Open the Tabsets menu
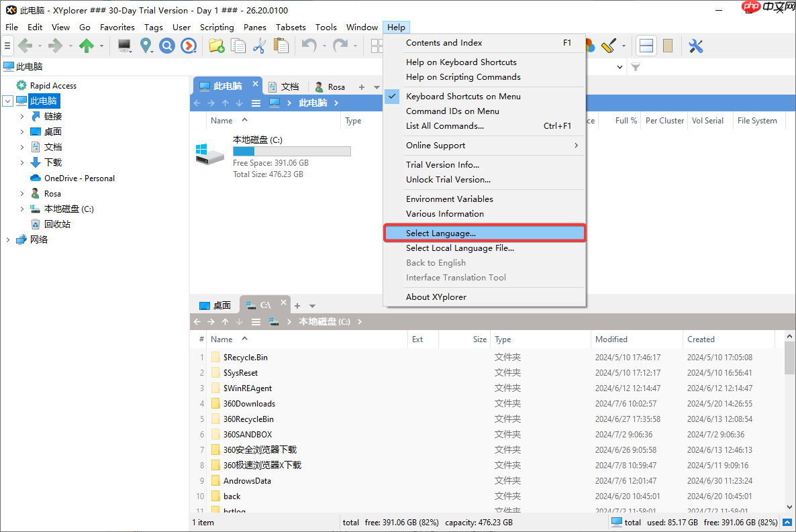The image size is (796, 532). pos(291,28)
